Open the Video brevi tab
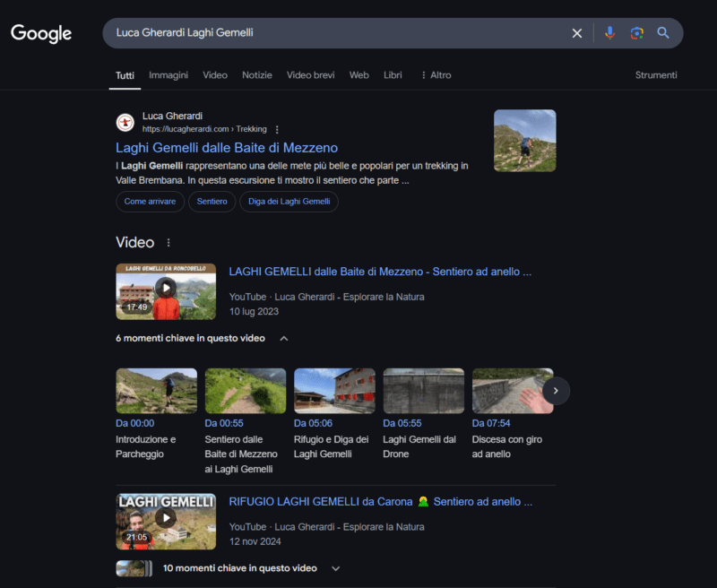The width and height of the screenshot is (717, 588). click(x=310, y=75)
